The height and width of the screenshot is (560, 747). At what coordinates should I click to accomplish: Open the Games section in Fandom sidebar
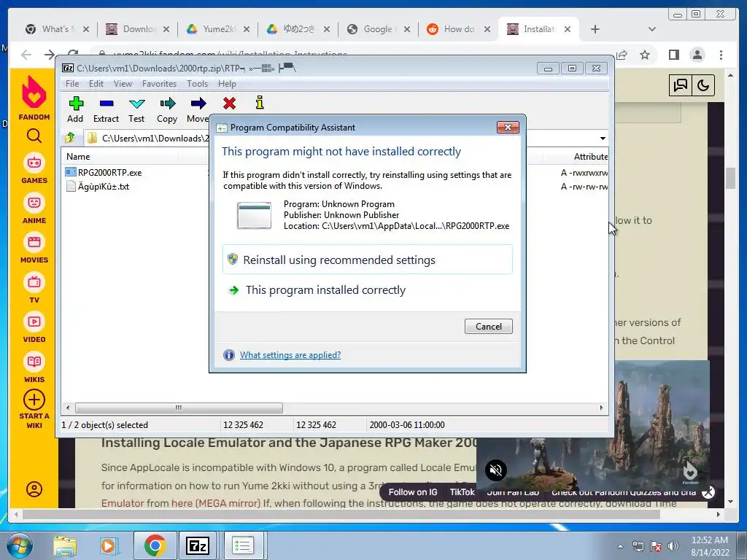pos(34,168)
